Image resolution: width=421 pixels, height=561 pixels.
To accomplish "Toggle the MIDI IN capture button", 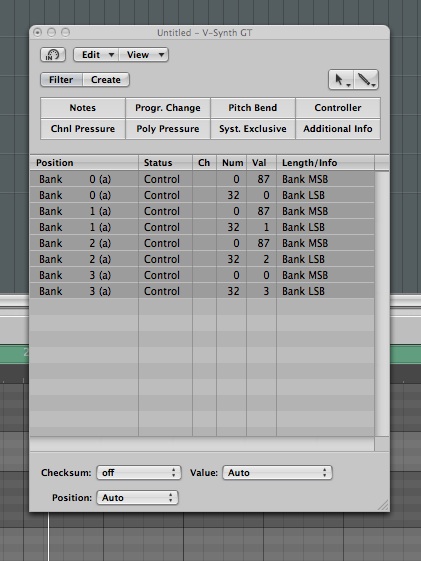I will 53,55.
